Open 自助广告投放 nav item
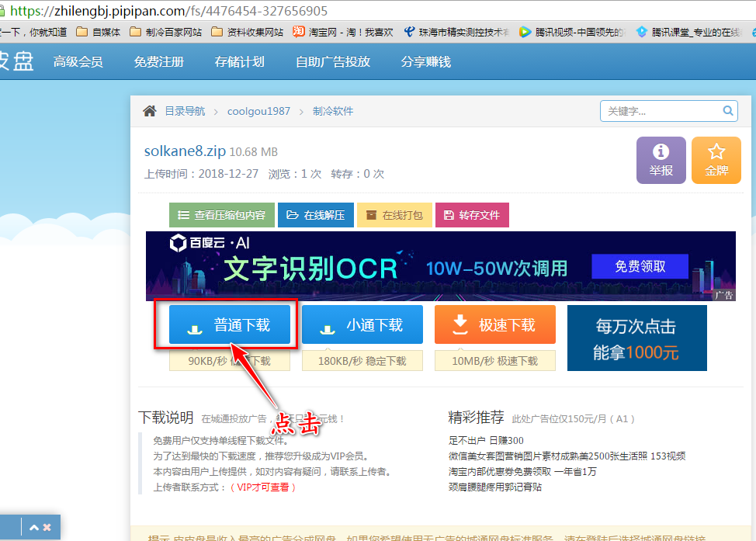The height and width of the screenshot is (541, 756). [333, 62]
